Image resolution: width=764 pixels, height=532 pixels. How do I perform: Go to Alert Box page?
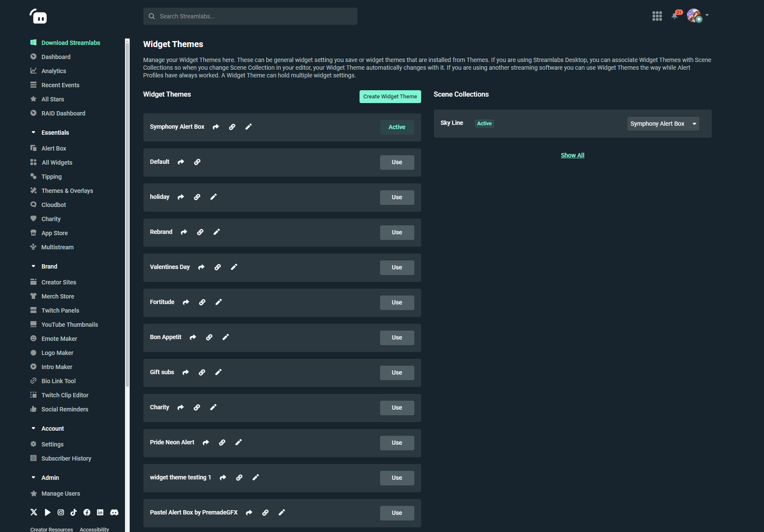click(x=54, y=148)
